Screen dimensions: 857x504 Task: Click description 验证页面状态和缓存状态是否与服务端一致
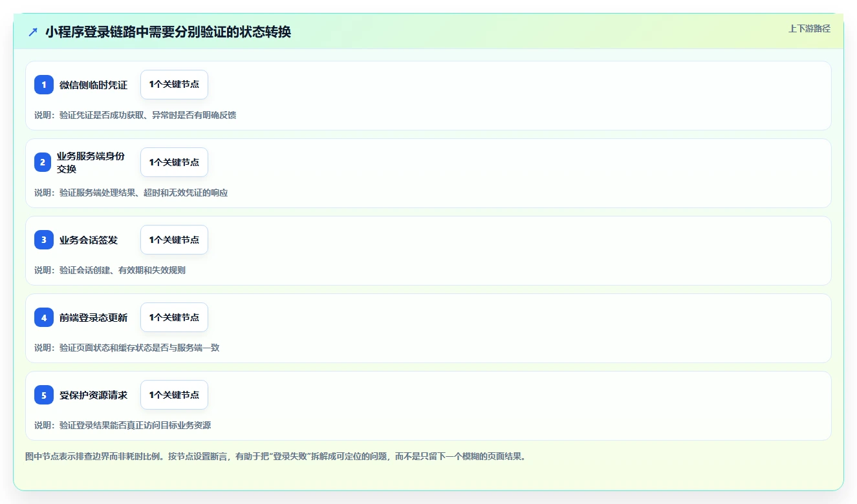[140, 348]
